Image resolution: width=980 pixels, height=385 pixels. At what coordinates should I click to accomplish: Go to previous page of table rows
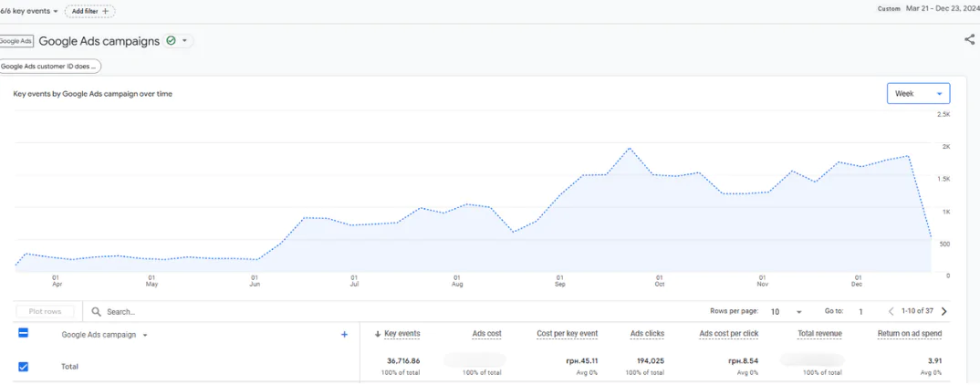891,311
